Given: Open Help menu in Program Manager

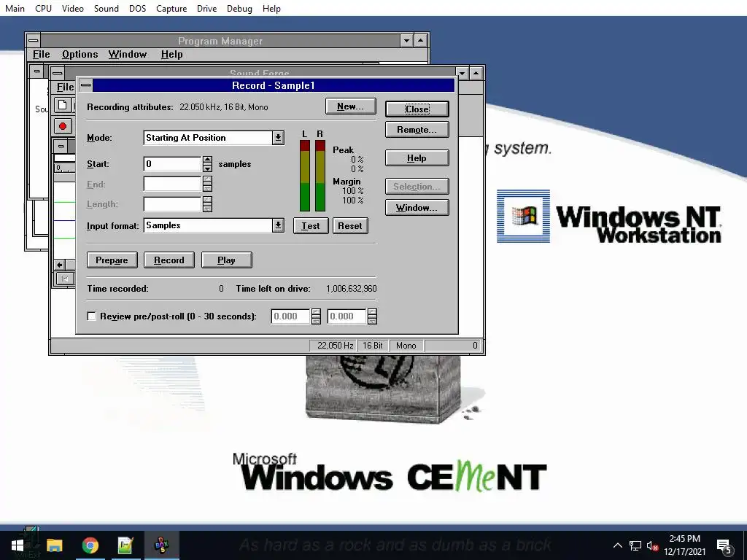Looking at the screenshot, I should [172, 54].
